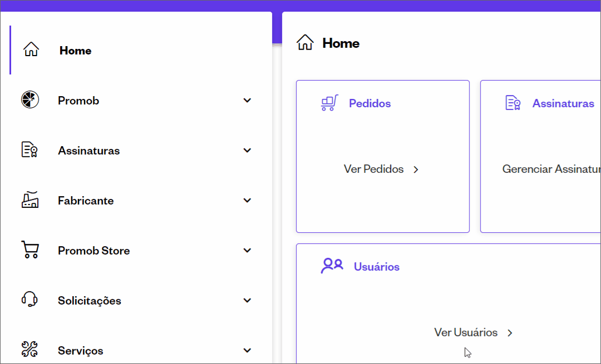
Task: Expand the Assinaturas sidebar chevron
Action: click(x=247, y=151)
